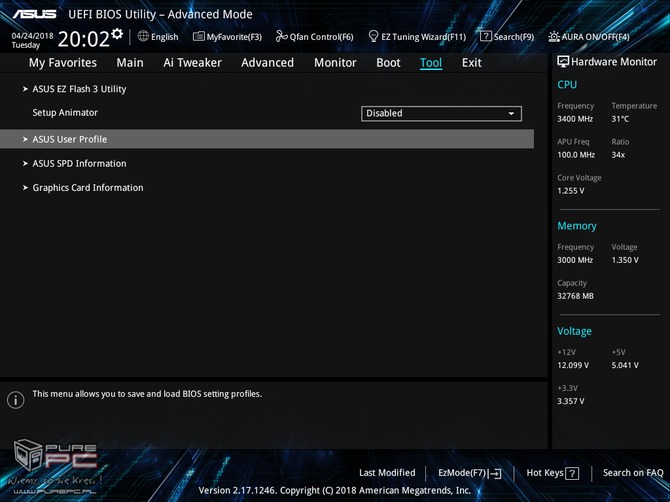This screenshot has width=670, height=502.
Task: Click Core Voltage value 1.255 V
Action: (570, 191)
